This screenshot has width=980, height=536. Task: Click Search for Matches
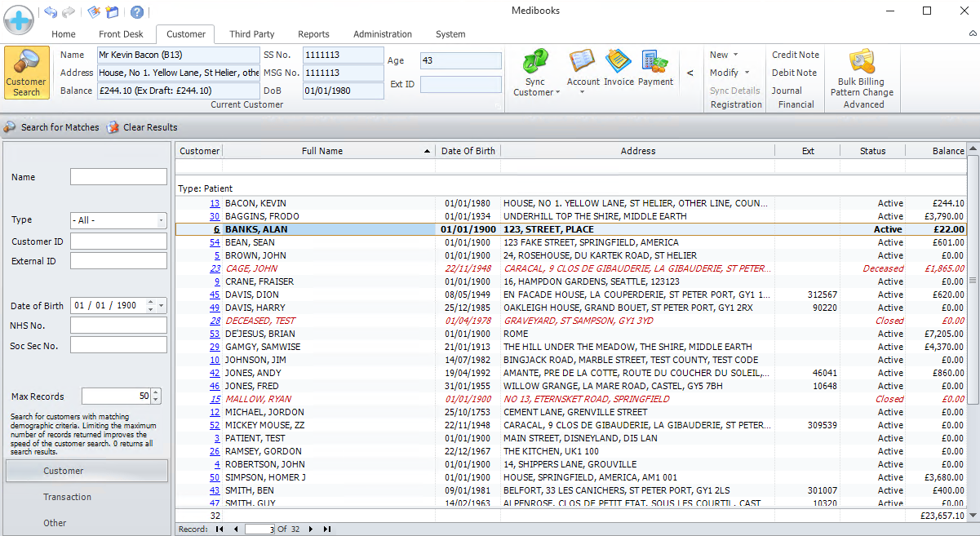coord(51,127)
